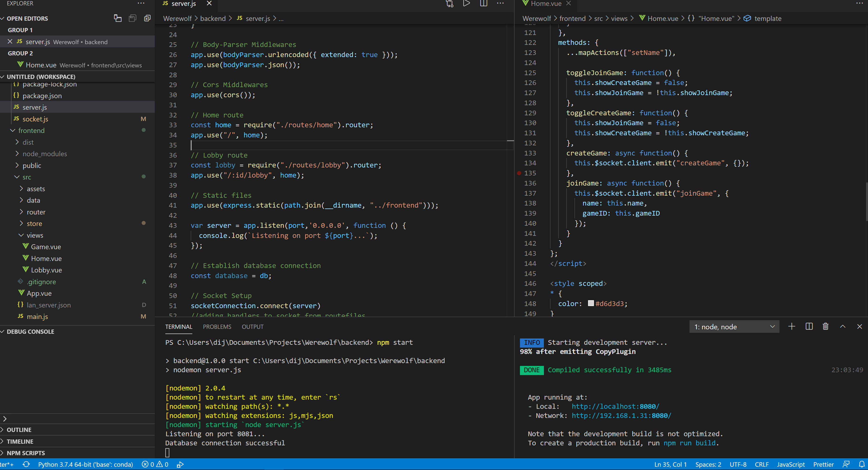Open socket.js in the explorer
Screen dimensions: 868x470
(35, 119)
